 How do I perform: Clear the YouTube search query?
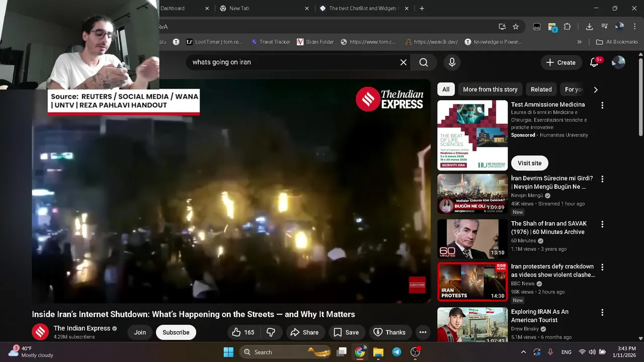point(403,62)
